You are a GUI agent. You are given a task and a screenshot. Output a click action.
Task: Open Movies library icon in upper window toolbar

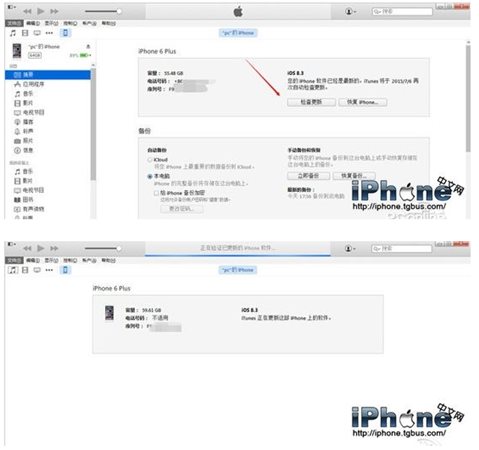click(x=25, y=33)
